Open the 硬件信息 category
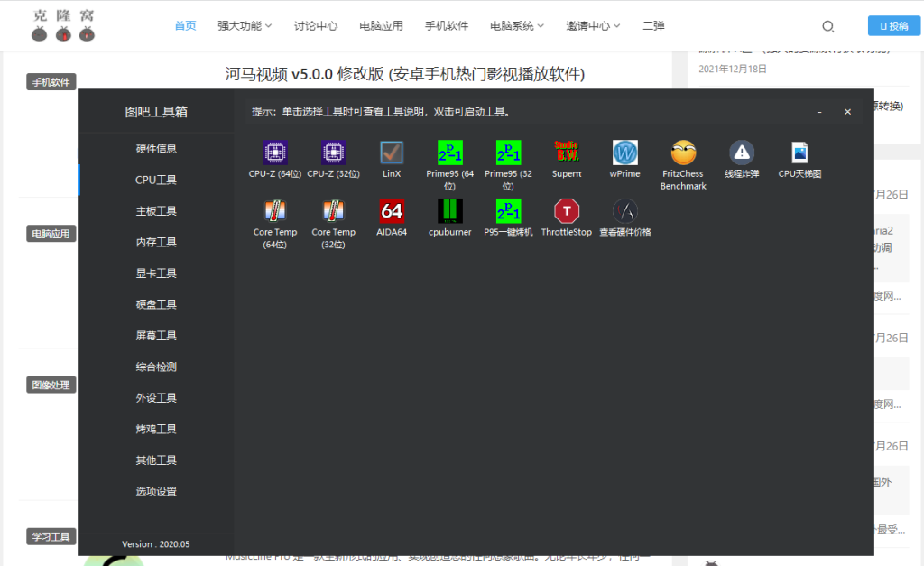Image resolution: width=924 pixels, height=566 pixels. click(x=156, y=149)
